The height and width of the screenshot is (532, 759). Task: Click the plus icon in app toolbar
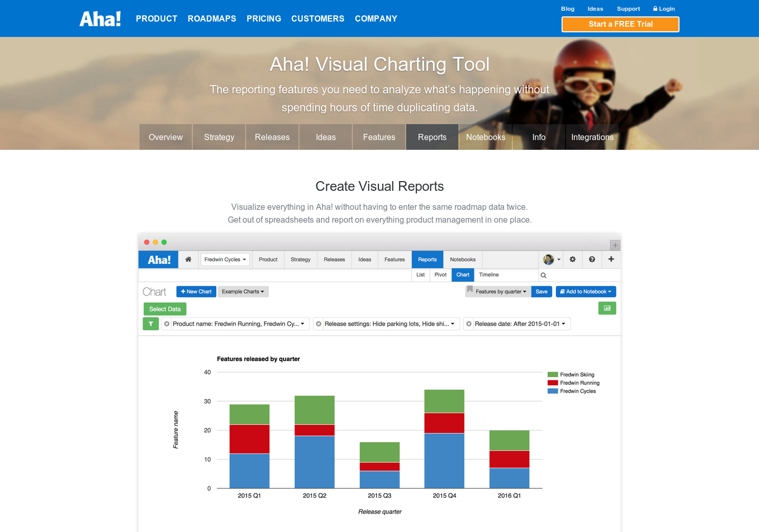pos(611,260)
